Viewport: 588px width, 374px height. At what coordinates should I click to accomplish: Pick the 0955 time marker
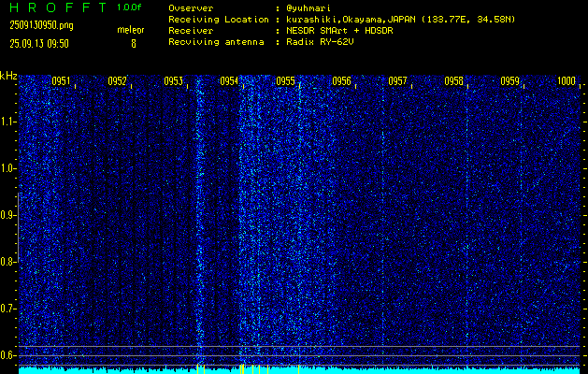click(x=285, y=81)
